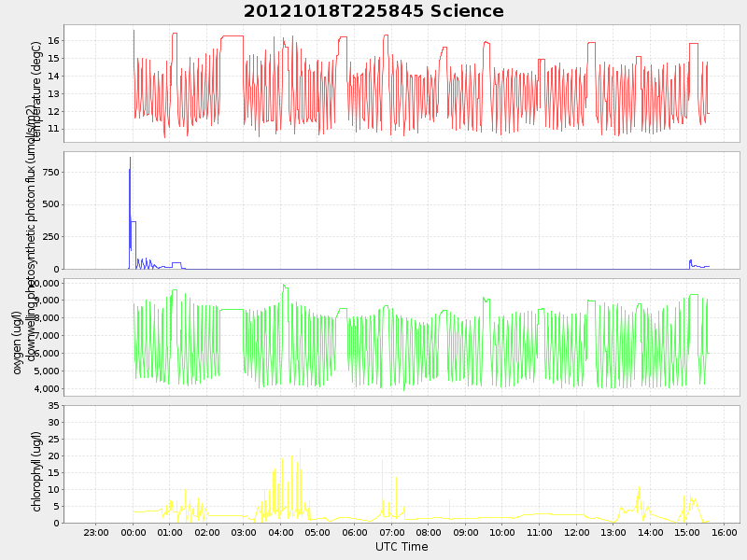Click the 12 tick on temperature axis
This screenshot has height=560, width=747.
(53, 111)
